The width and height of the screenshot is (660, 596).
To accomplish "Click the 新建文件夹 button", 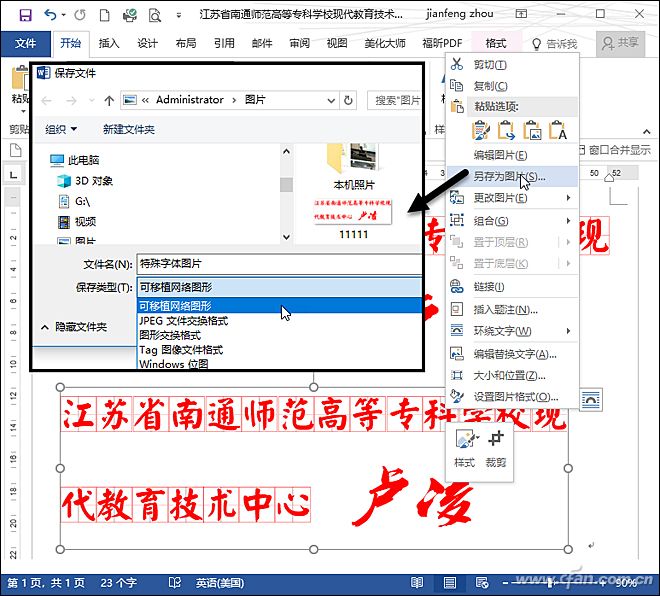I will point(129,129).
